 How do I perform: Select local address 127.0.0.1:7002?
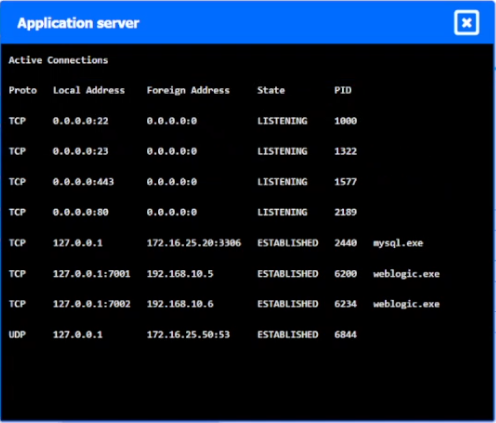[x=92, y=304]
